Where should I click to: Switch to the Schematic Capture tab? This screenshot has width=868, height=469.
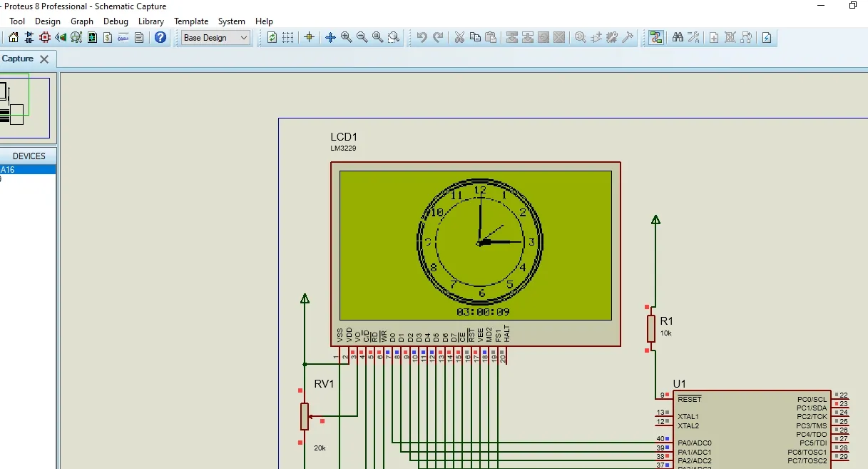point(17,59)
